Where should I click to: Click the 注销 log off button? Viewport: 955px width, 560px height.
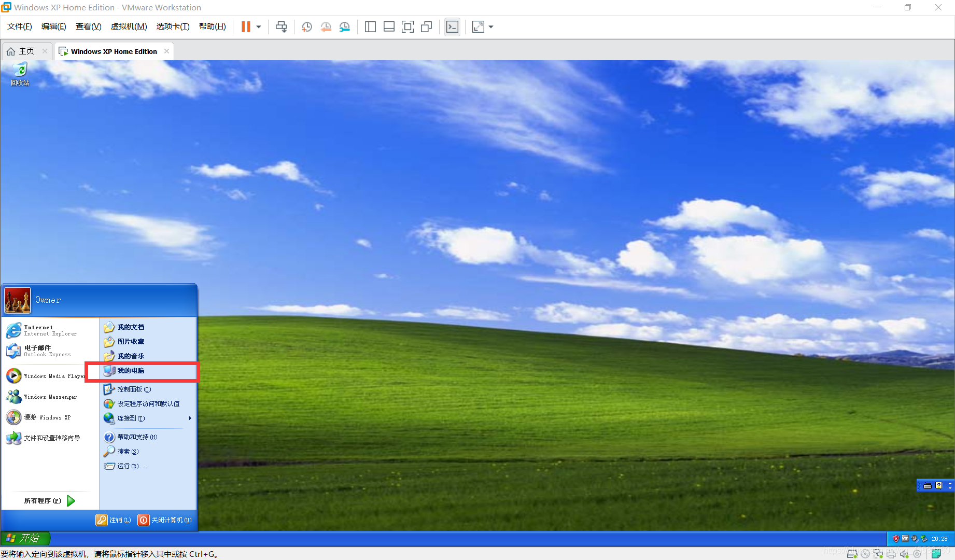[114, 520]
